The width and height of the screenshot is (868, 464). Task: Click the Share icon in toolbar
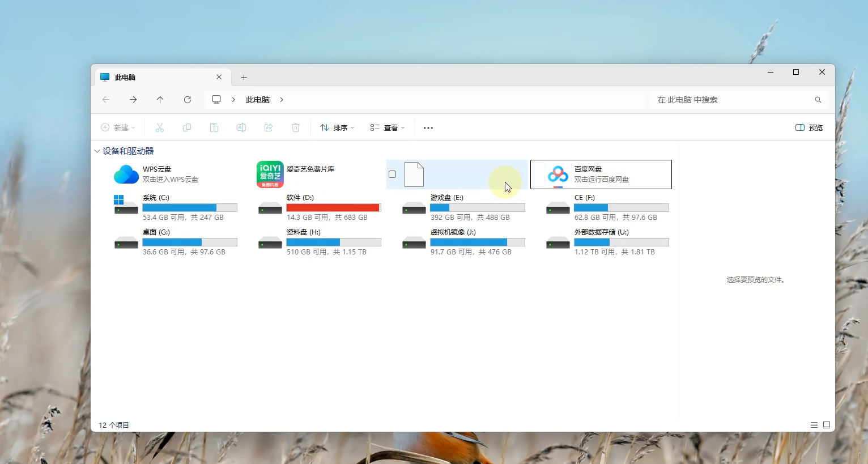269,128
